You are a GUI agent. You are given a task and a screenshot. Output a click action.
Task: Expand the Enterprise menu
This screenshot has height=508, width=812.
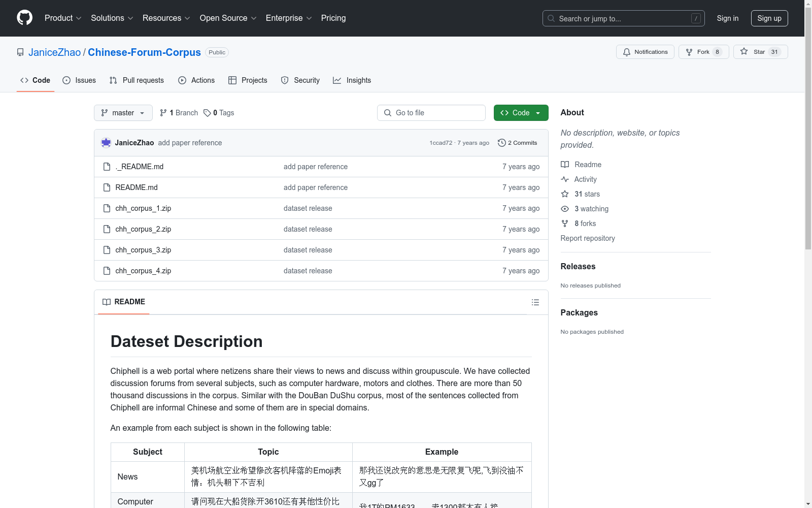[289, 18]
